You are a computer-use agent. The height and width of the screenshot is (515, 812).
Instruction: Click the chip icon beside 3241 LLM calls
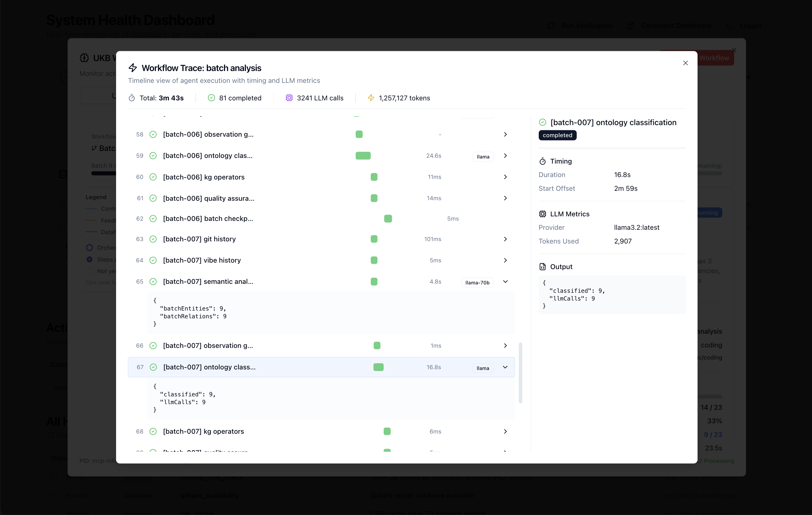click(x=289, y=98)
